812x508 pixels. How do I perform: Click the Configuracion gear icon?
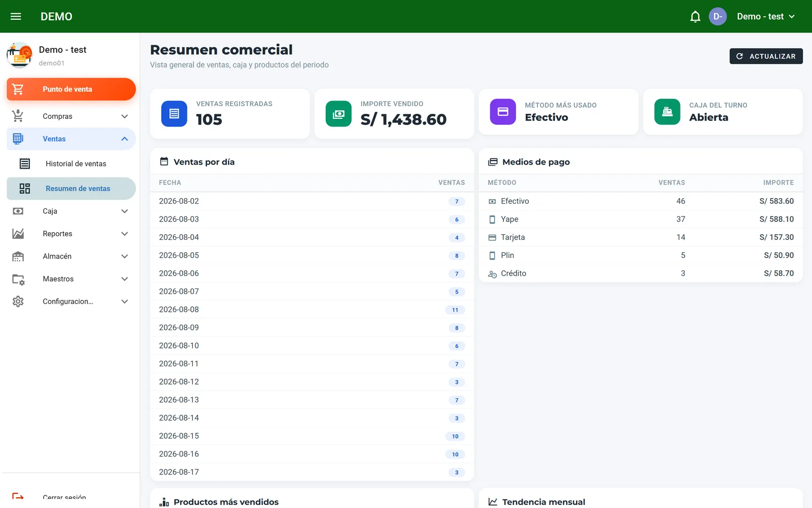[x=18, y=302]
